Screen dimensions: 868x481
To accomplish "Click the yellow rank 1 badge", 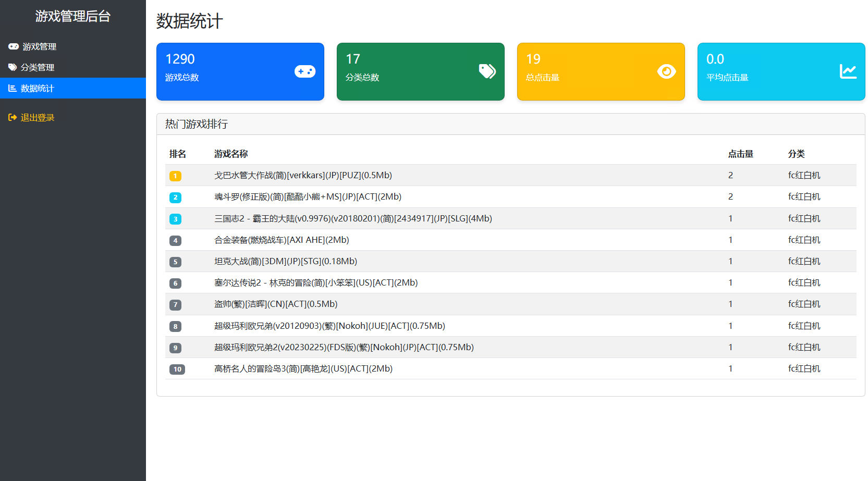I will tap(175, 176).
